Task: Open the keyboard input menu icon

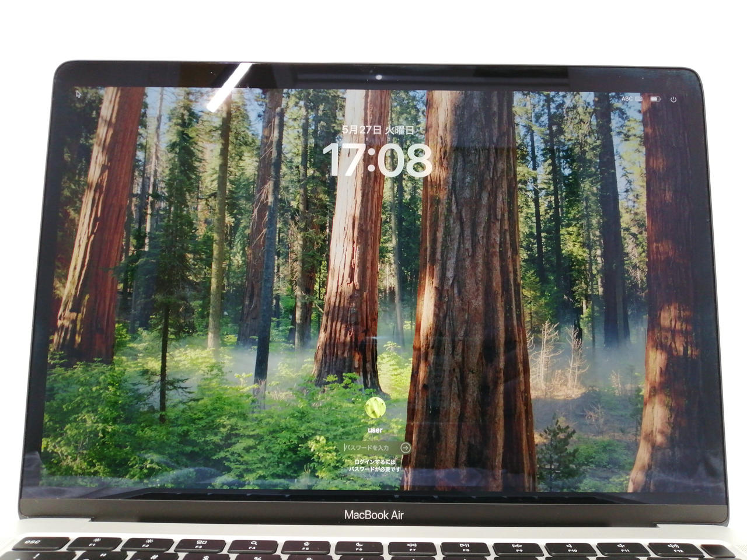Action: pyautogui.click(x=639, y=99)
